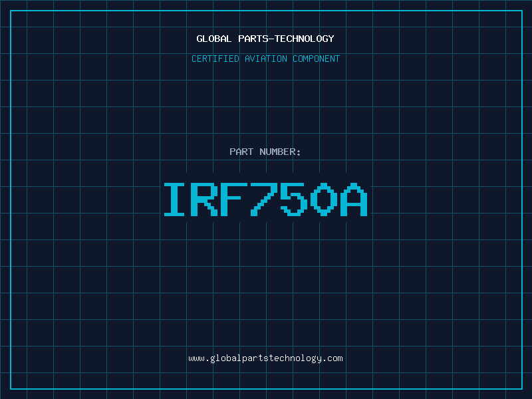Select the word AVIATION in the subtitle
The width and height of the screenshot is (532, 399).
point(266,59)
